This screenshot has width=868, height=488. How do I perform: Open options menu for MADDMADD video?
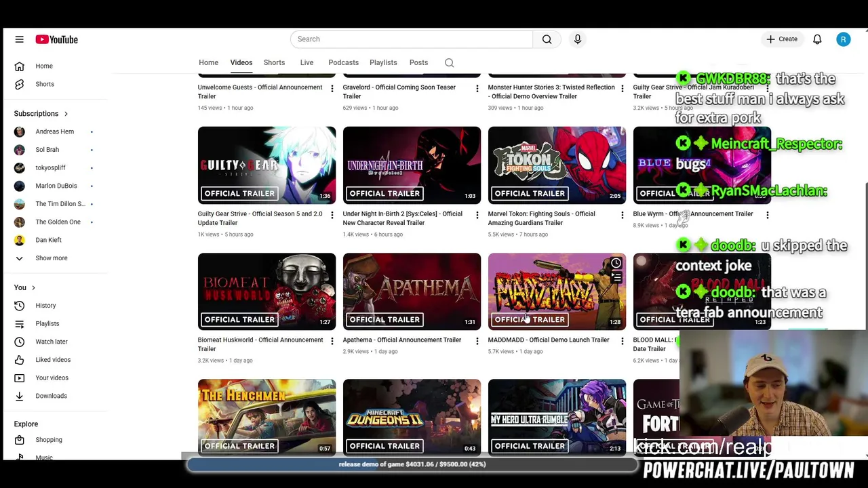[622, 342]
